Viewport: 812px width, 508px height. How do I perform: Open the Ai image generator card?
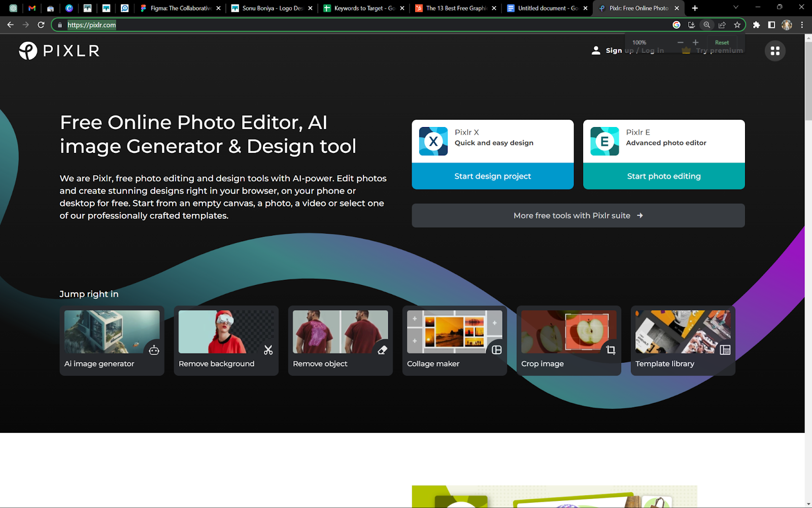(112, 341)
